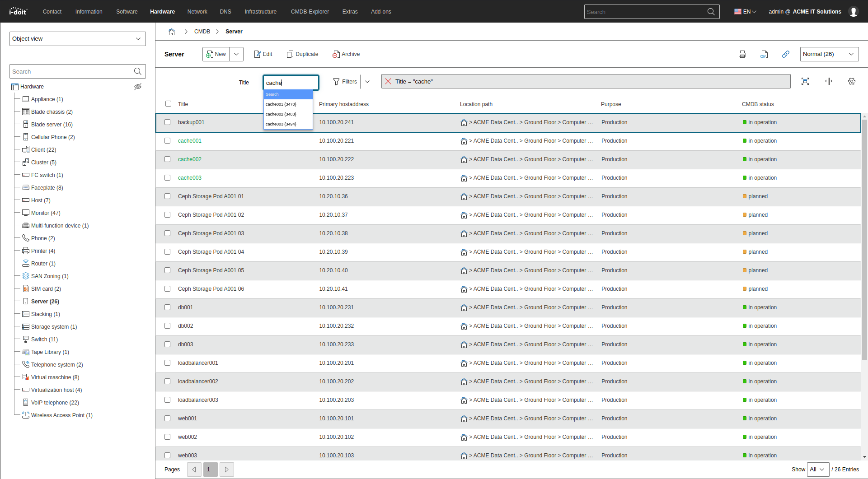Click the user avatar icon
868x479 pixels.
[854, 12]
